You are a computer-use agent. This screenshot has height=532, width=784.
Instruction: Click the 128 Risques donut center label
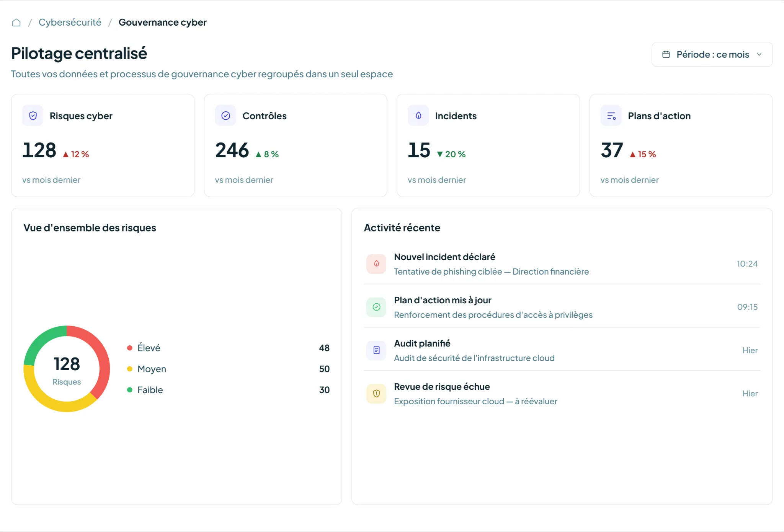pyautogui.click(x=67, y=370)
